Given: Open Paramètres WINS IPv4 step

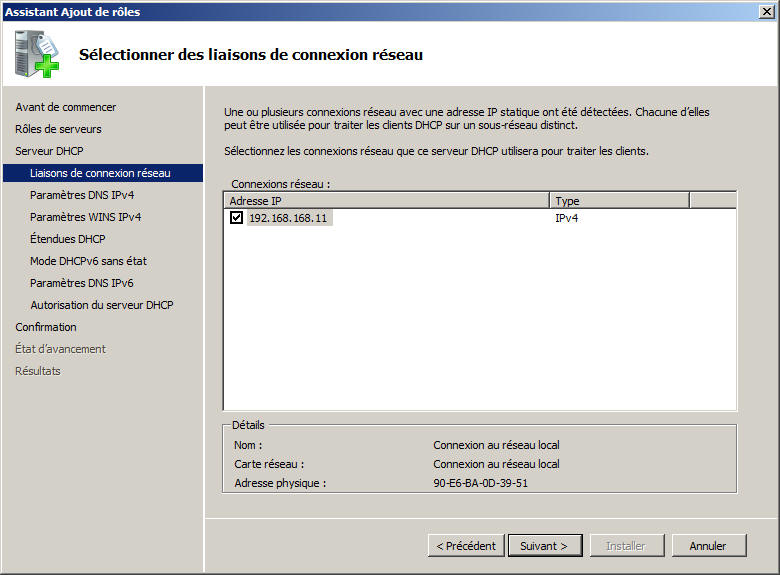Looking at the screenshot, I should [85, 217].
